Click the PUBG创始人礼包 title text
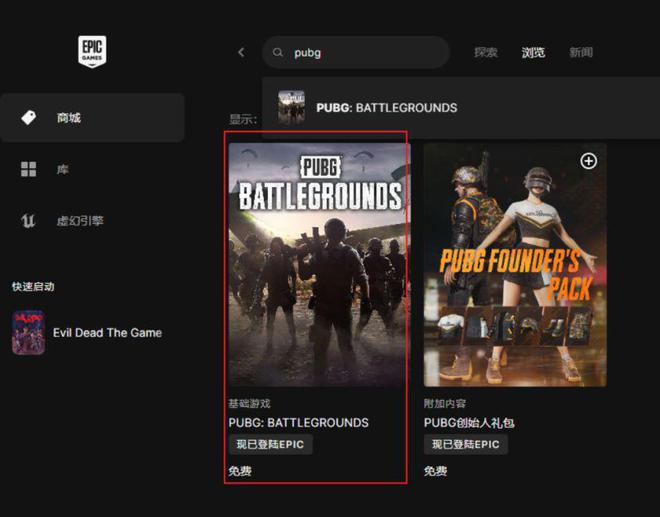The width and height of the screenshot is (660, 517). click(469, 422)
